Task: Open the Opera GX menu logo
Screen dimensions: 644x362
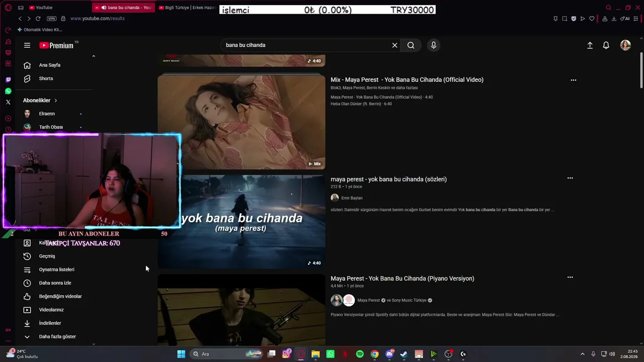Action: click(8, 8)
